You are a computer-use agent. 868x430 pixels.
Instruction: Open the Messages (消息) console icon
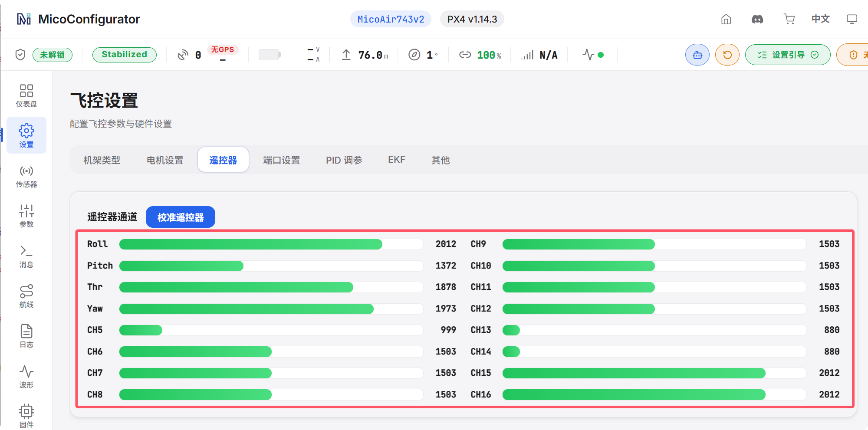(26, 256)
